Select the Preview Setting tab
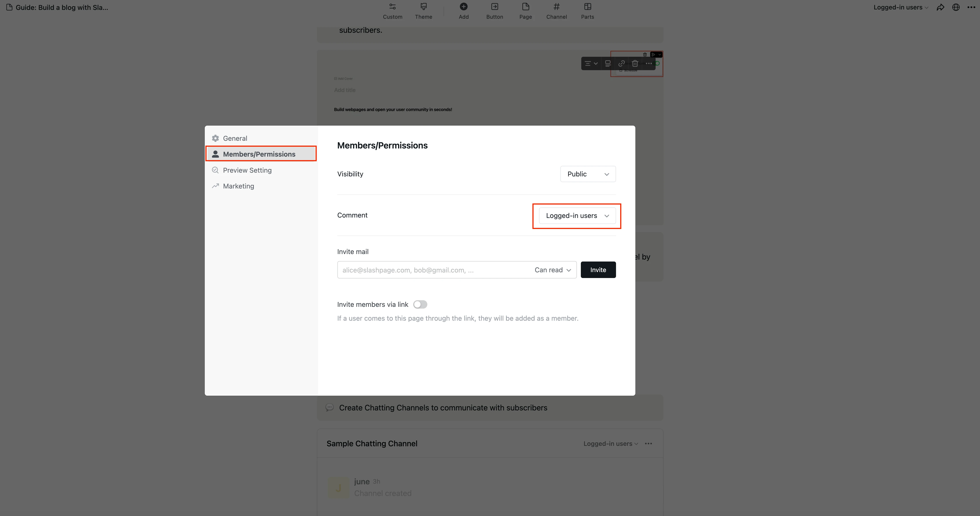This screenshot has width=980, height=516. click(261, 170)
